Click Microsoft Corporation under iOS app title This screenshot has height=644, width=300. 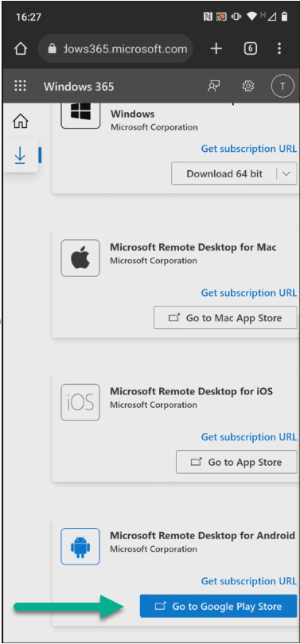click(x=154, y=405)
